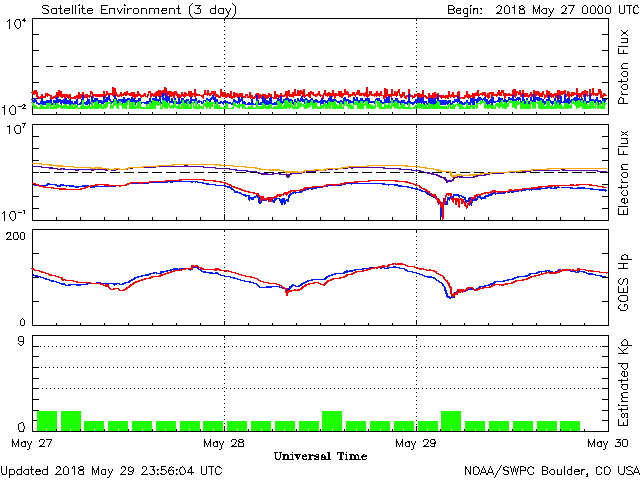Click the 'Satellite Environment (3 day)' title
The height and width of the screenshot is (480, 640).
(139, 10)
